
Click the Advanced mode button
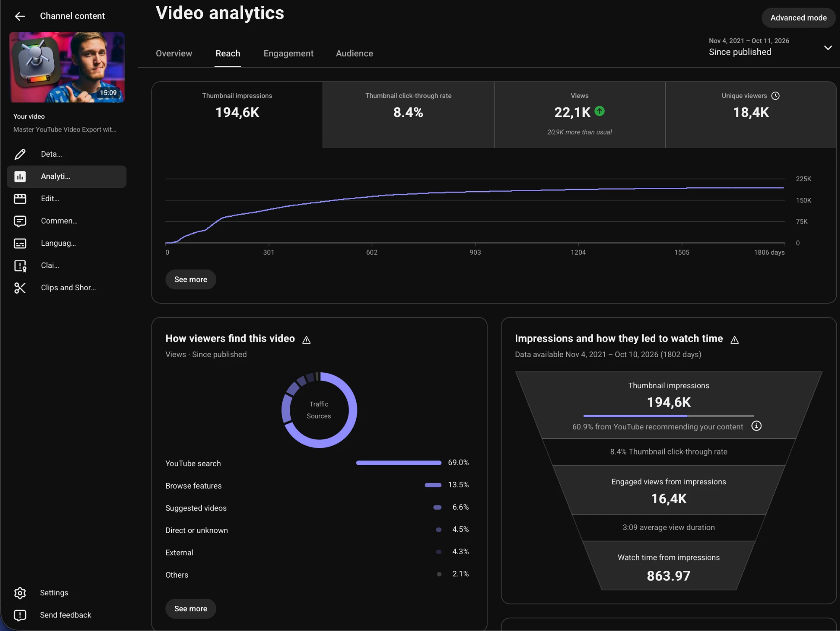tap(798, 18)
